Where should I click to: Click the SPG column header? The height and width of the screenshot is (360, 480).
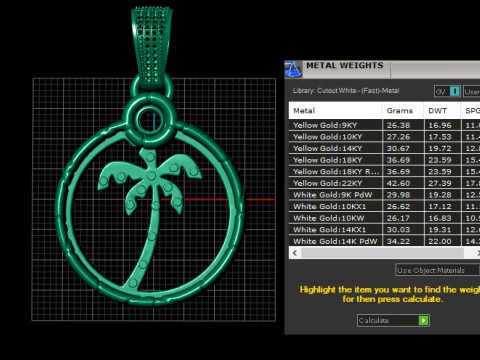471,111
